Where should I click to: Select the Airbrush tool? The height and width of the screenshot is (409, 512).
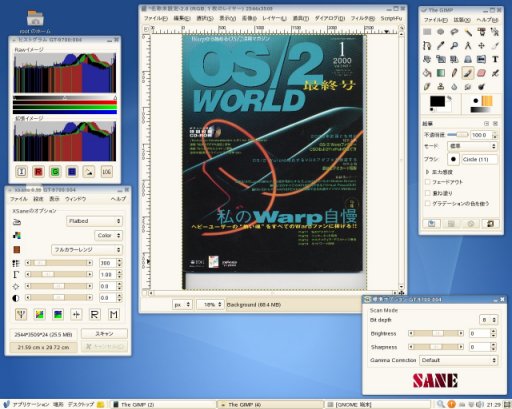[x=495, y=73]
